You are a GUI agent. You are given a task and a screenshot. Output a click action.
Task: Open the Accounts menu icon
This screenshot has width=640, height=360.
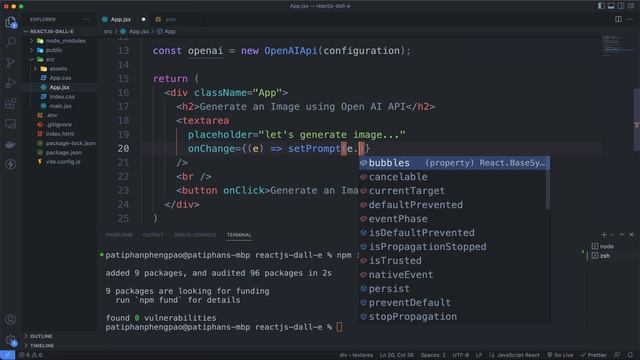click(11, 319)
